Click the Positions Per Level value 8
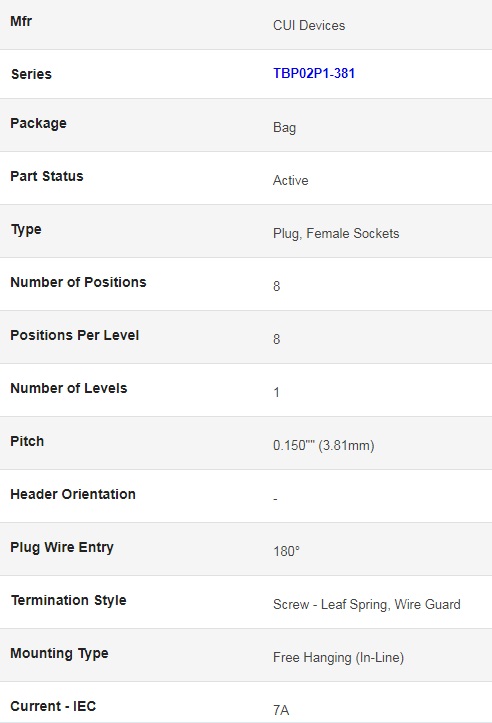Image resolution: width=492 pixels, height=723 pixels. tap(277, 339)
